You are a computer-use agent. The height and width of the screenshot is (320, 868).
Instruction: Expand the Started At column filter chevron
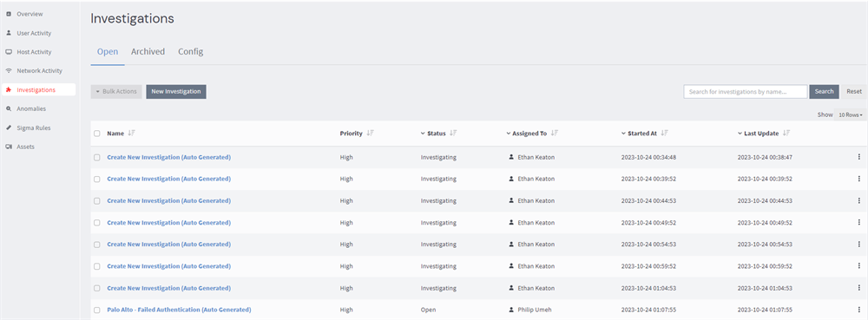[x=624, y=134]
